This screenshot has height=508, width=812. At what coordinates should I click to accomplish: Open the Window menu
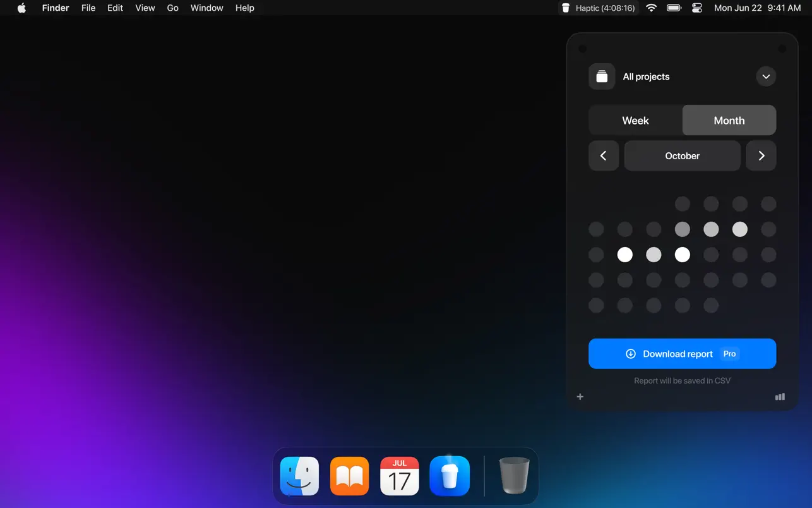206,8
